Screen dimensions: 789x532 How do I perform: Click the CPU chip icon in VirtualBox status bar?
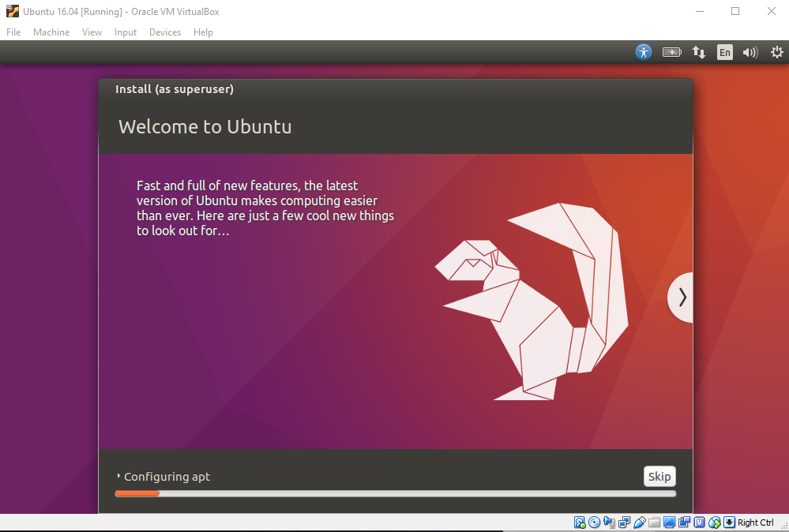click(700, 523)
